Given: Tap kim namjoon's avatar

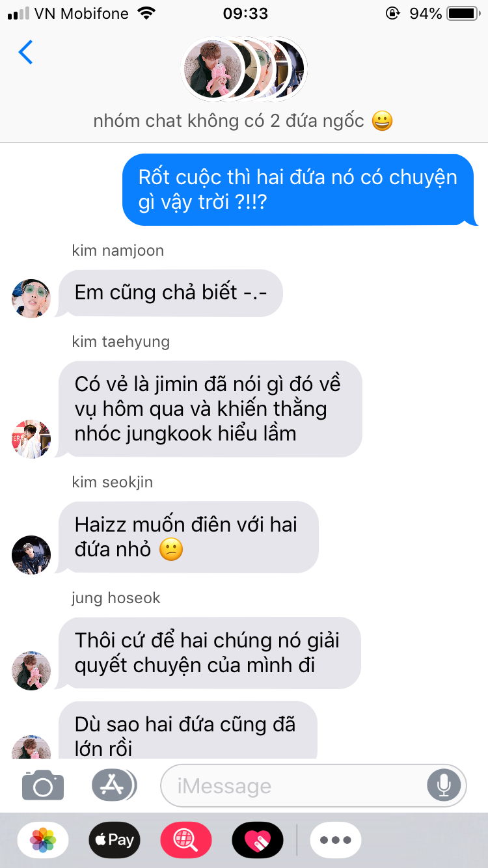Looking at the screenshot, I should click(x=31, y=299).
